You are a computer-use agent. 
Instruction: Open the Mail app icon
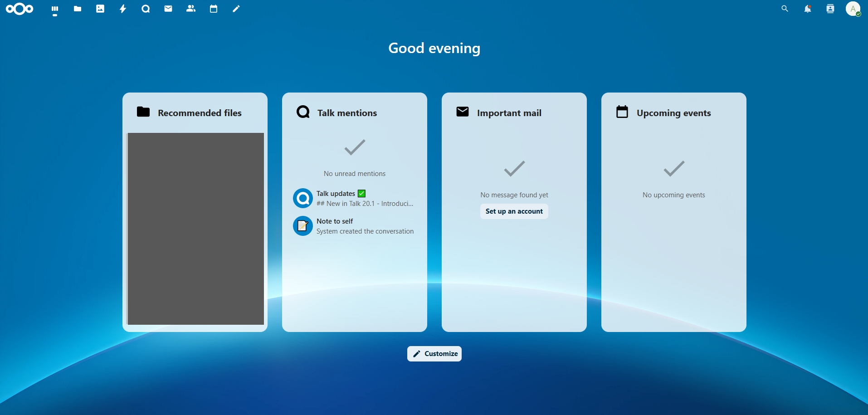click(x=168, y=9)
